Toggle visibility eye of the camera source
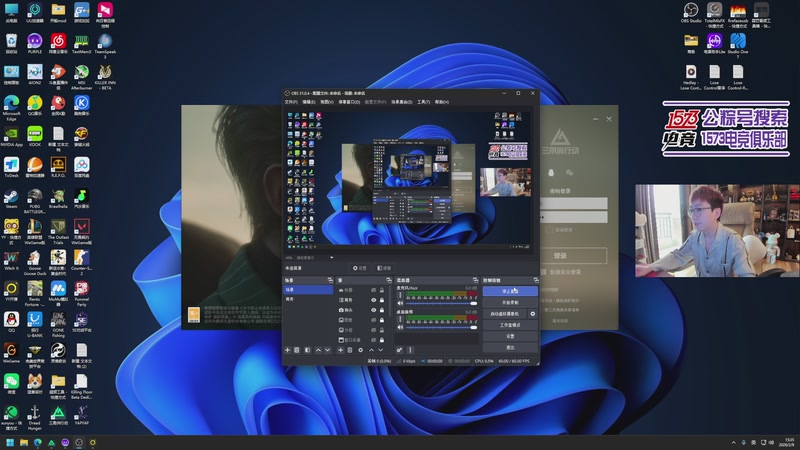The height and width of the screenshot is (450, 800). pyautogui.click(x=373, y=310)
